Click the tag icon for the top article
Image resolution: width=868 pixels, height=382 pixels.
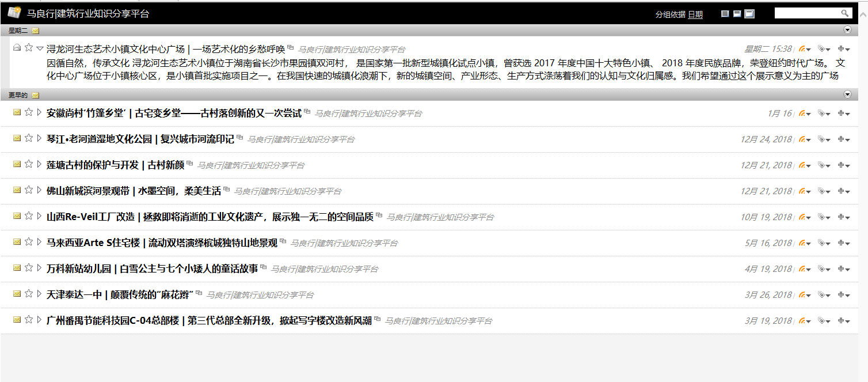coord(822,48)
